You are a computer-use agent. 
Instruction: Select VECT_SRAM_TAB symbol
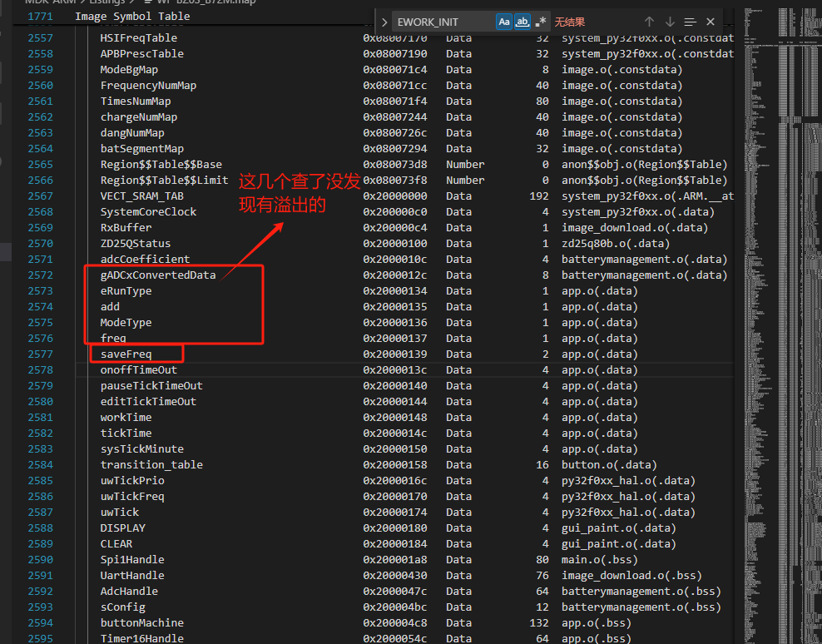[x=142, y=196]
